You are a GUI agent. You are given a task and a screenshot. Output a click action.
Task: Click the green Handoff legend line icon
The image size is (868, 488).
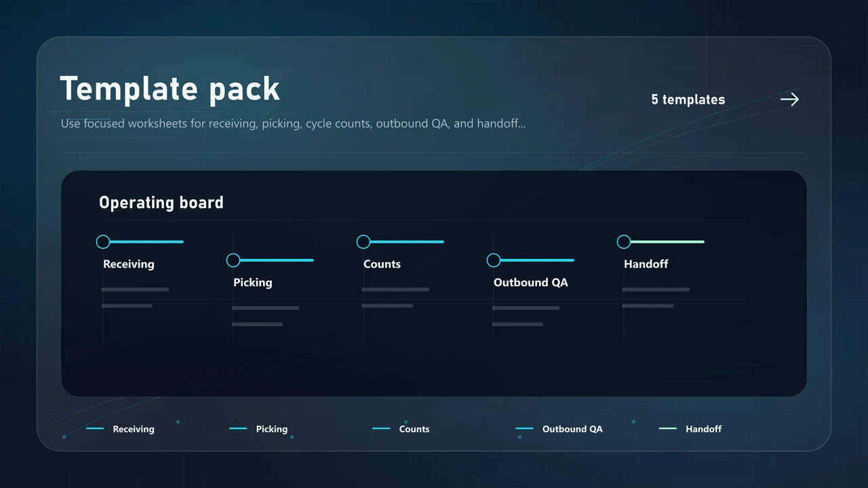click(668, 428)
